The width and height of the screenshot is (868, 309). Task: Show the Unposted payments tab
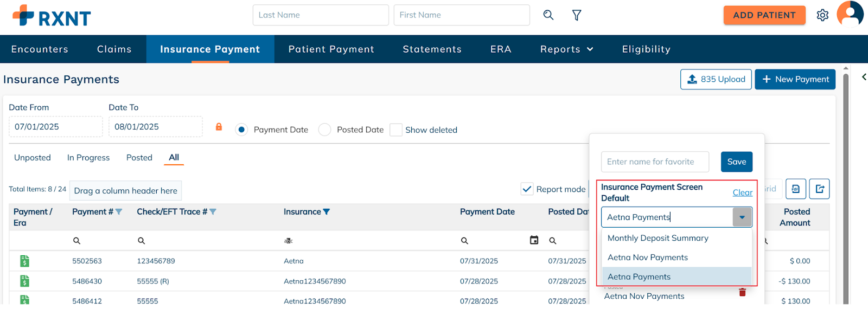click(33, 158)
